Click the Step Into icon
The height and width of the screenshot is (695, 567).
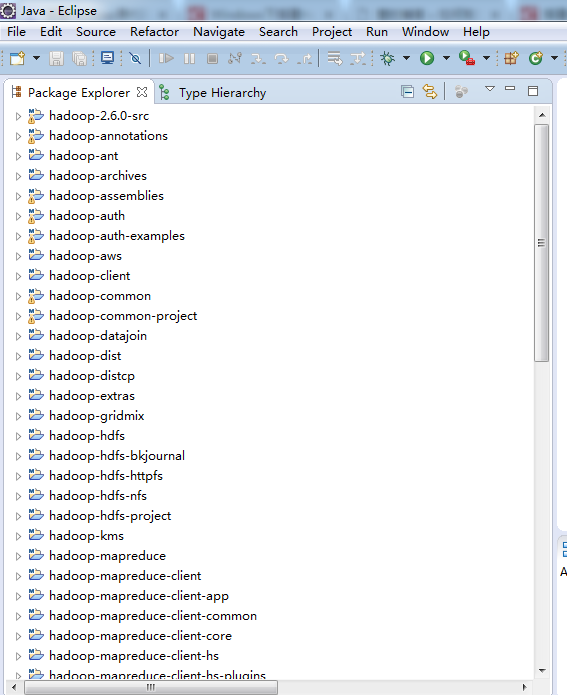(258, 58)
